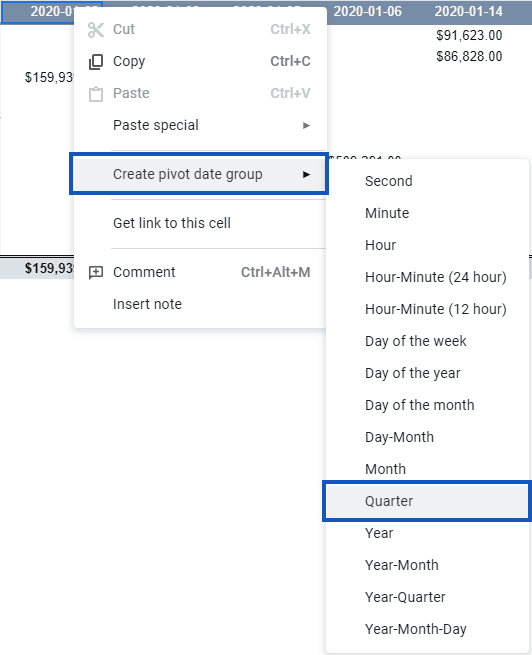Select Quarter date grouping
The height and width of the screenshot is (655, 532).
tap(427, 501)
